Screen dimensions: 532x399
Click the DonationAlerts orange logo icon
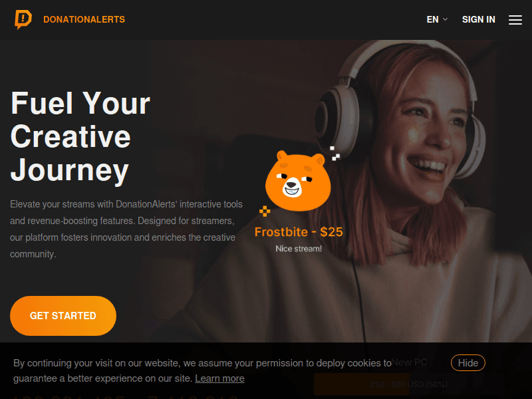coord(23,19)
